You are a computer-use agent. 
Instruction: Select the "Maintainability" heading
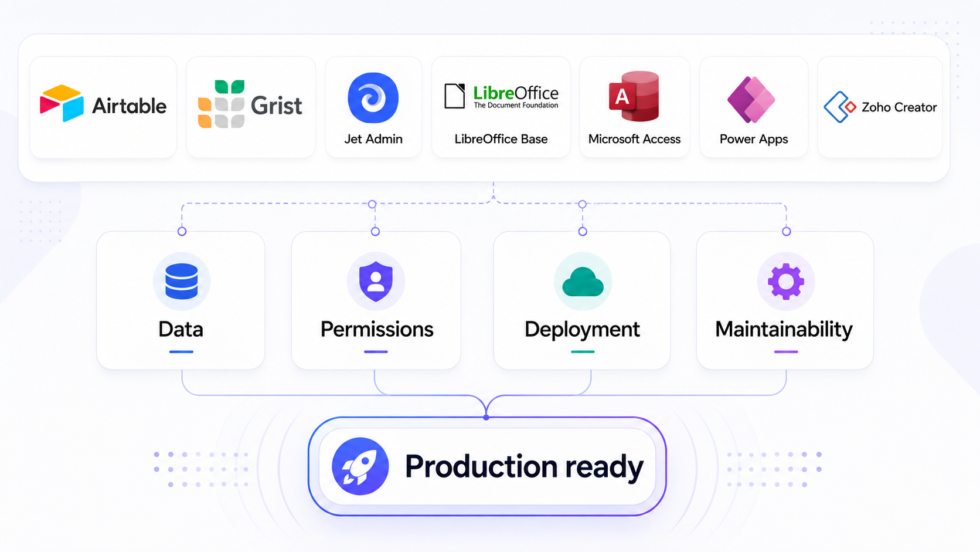click(784, 330)
